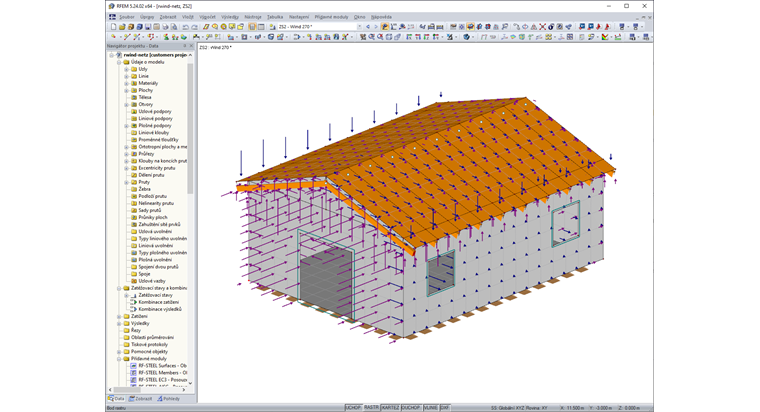
Task: Open the Nástroje menu
Action: coord(253,17)
